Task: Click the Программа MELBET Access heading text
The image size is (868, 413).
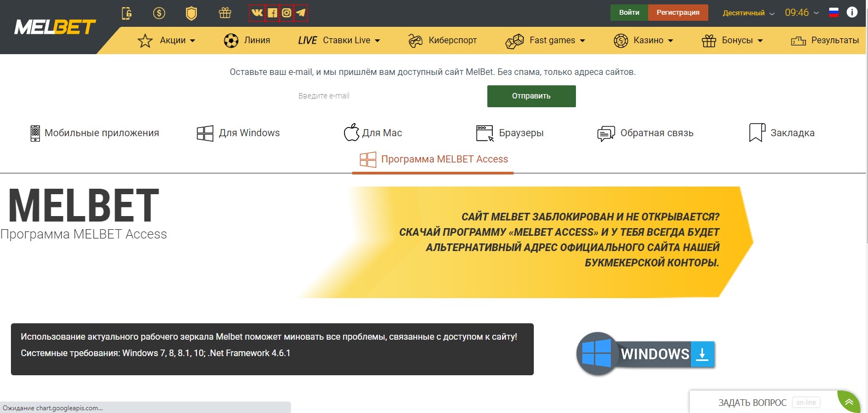Action: point(83,234)
